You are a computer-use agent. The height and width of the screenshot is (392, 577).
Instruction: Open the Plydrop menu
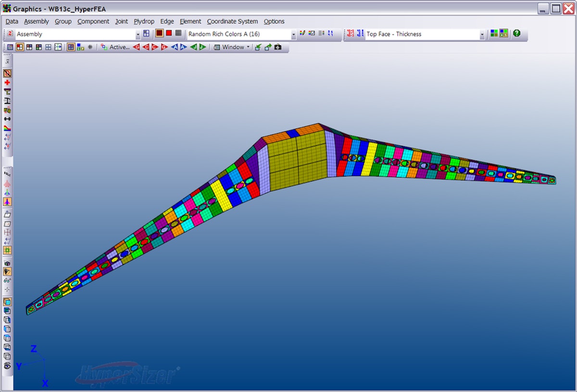coord(144,21)
